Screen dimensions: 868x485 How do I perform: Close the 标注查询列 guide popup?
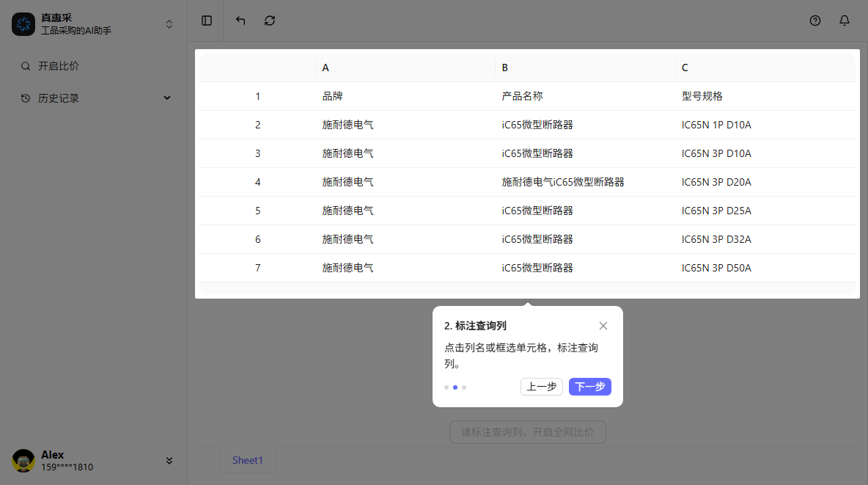[603, 326]
